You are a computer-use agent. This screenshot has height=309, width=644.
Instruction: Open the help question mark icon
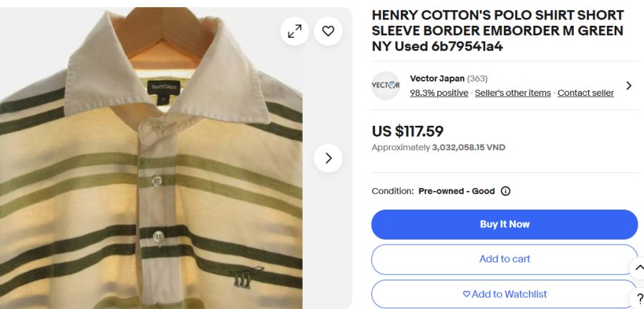click(x=639, y=298)
